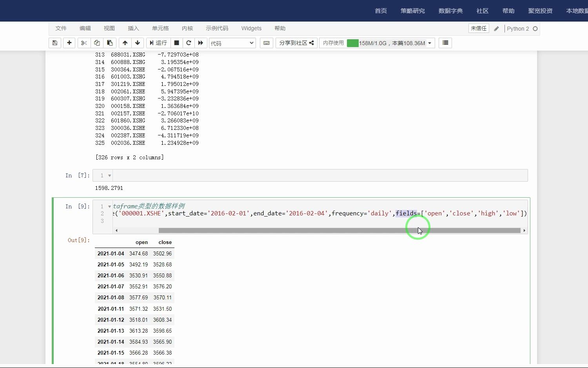Image resolution: width=588 pixels, height=368 pixels.
Task: Open the 编辑 menu
Action: point(85,28)
